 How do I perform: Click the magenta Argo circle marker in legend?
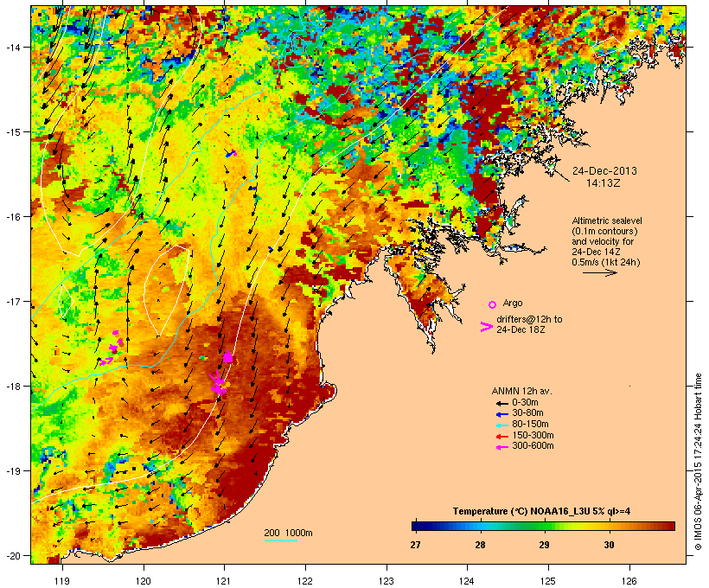click(493, 305)
